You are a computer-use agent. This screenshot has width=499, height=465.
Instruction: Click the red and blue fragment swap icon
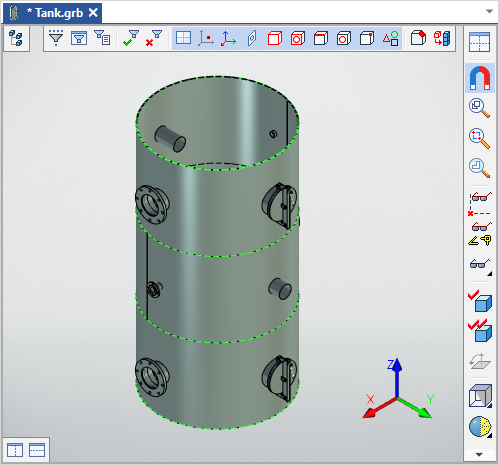442,38
